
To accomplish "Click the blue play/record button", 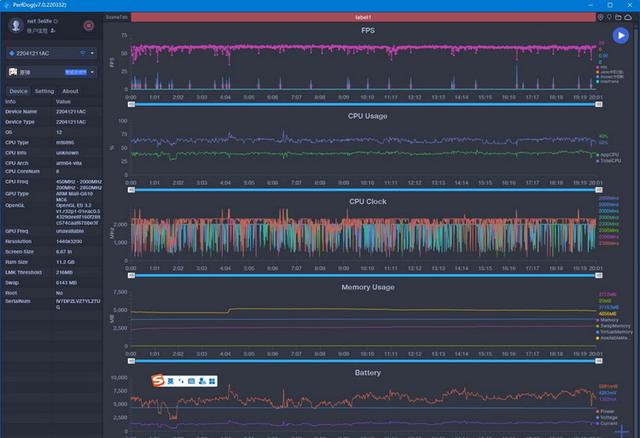I will [x=620, y=36].
